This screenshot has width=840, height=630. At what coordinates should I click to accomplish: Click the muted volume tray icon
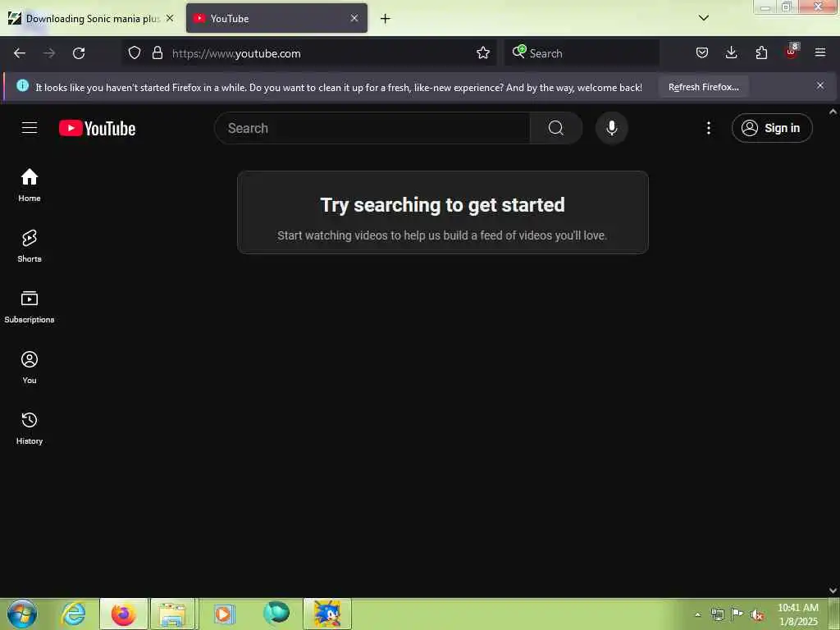click(x=757, y=614)
